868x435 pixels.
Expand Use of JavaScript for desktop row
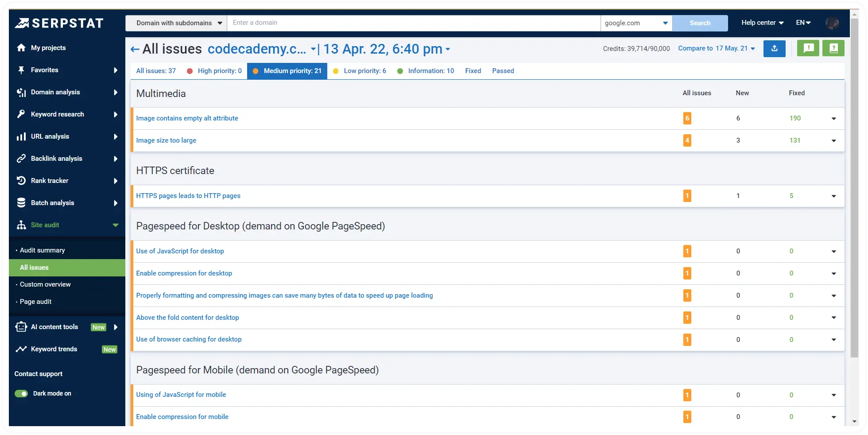click(x=834, y=252)
